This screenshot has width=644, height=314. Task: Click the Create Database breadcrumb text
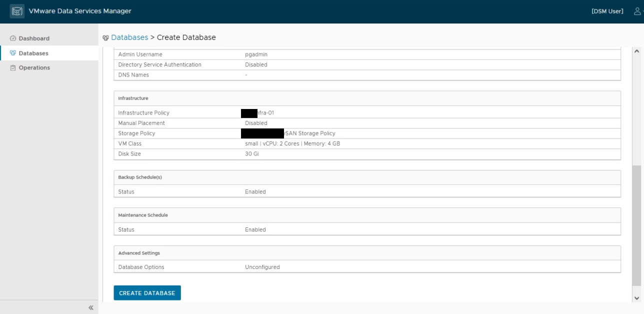[186, 37]
